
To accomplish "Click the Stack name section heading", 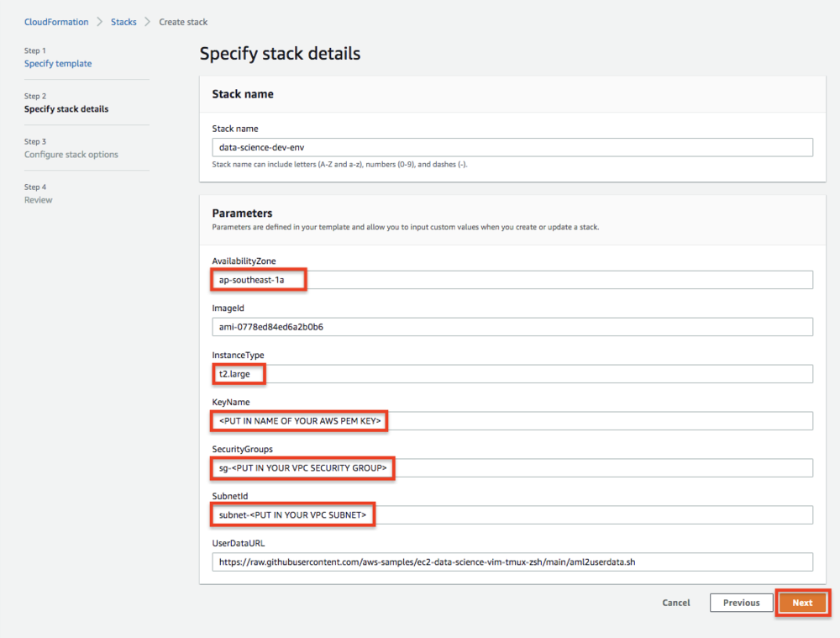I will tap(243, 94).
